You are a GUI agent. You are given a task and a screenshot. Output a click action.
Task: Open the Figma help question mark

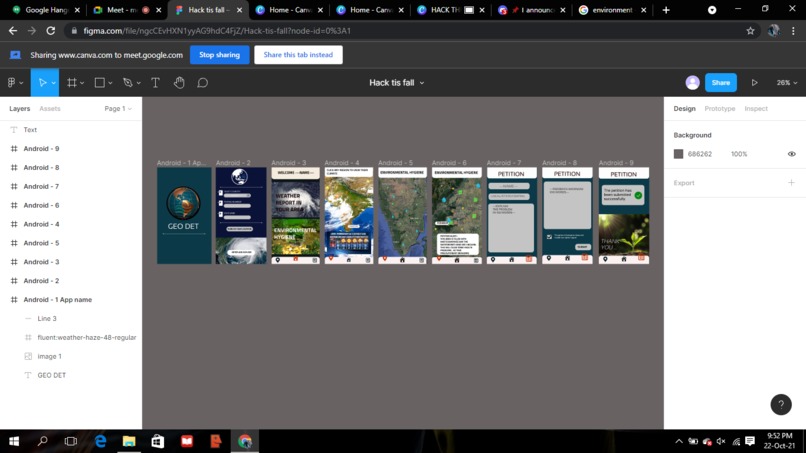pos(781,404)
